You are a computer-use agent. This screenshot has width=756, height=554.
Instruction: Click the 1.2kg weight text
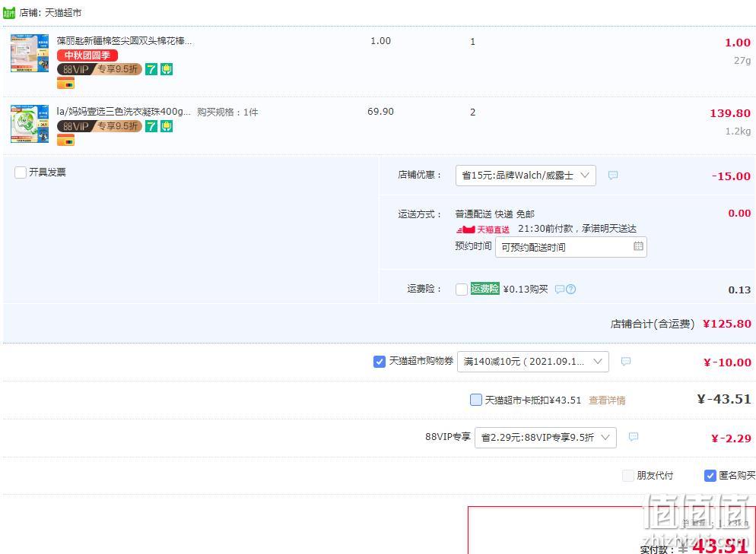(738, 131)
